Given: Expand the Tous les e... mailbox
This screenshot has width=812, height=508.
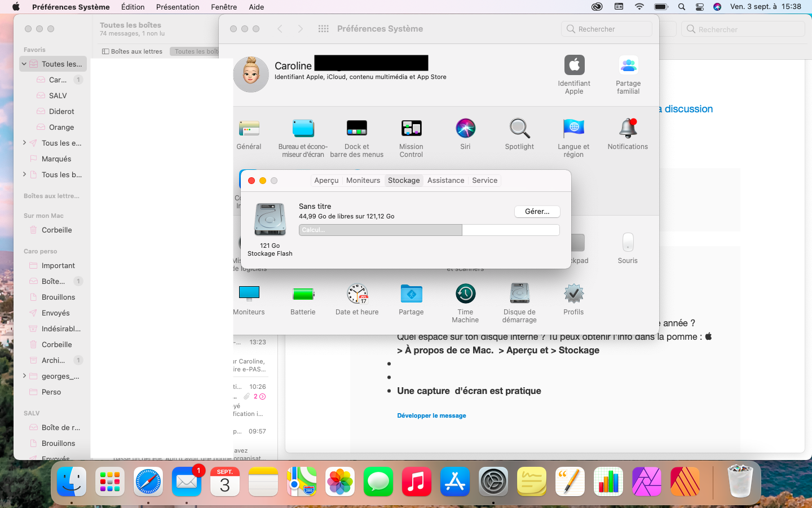Looking at the screenshot, I should [x=24, y=143].
